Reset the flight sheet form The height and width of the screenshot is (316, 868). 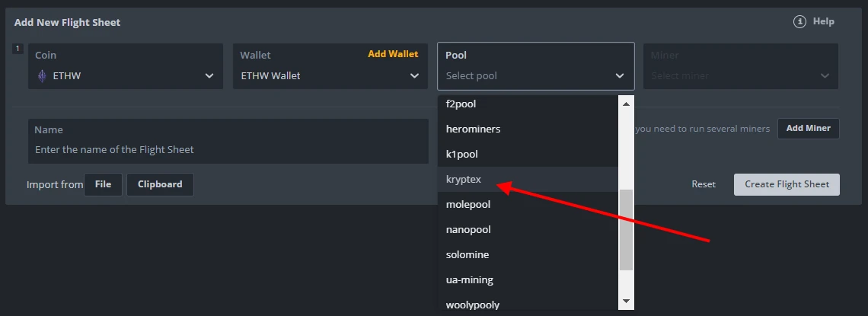pos(704,184)
